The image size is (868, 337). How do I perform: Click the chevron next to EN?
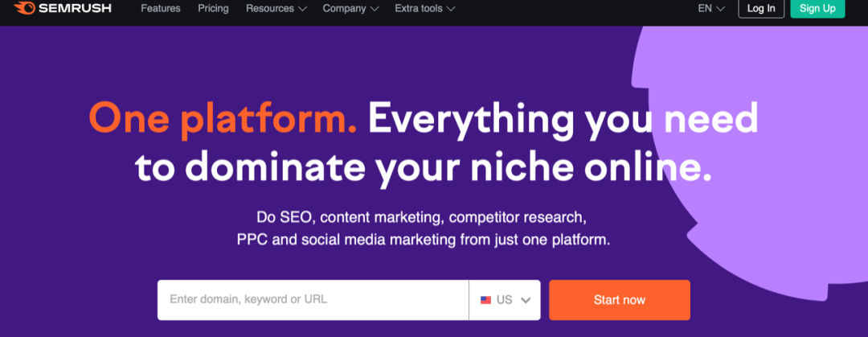(721, 9)
